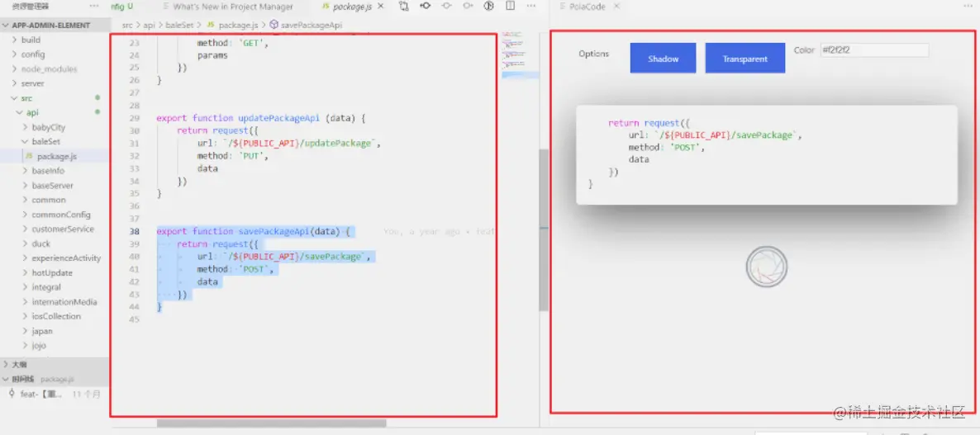Select the partially visible config tab marked U

122,7
